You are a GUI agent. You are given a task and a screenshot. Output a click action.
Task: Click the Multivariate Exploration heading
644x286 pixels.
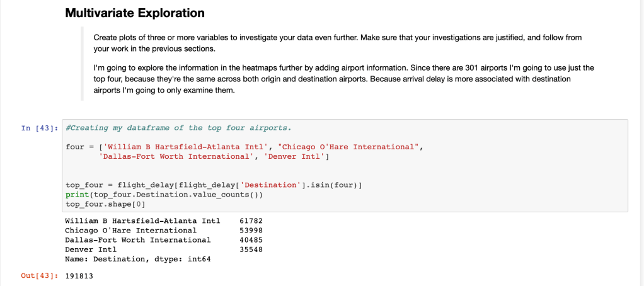(x=134, y=13)
